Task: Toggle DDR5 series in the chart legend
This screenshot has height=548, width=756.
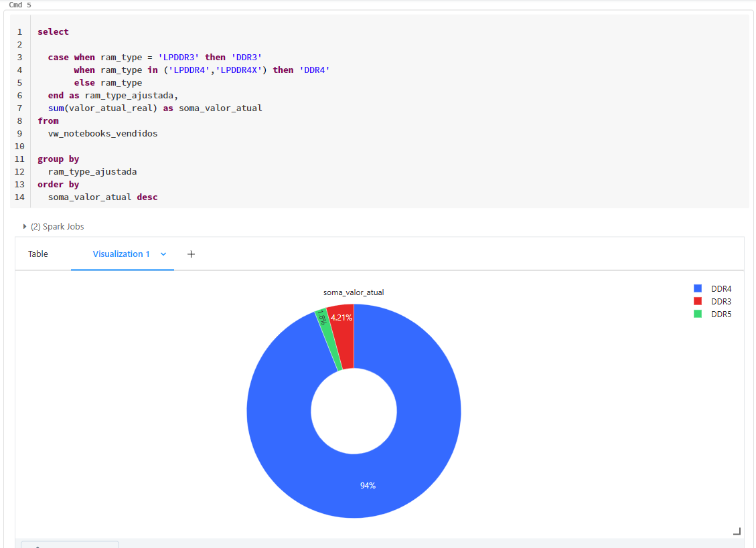Action: pos(721,314)
